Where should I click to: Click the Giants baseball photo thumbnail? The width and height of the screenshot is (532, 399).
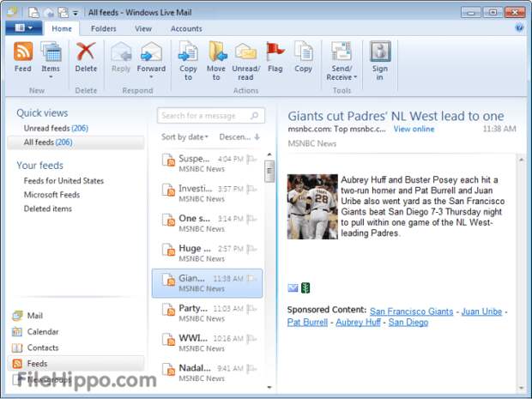coord(312,207)
